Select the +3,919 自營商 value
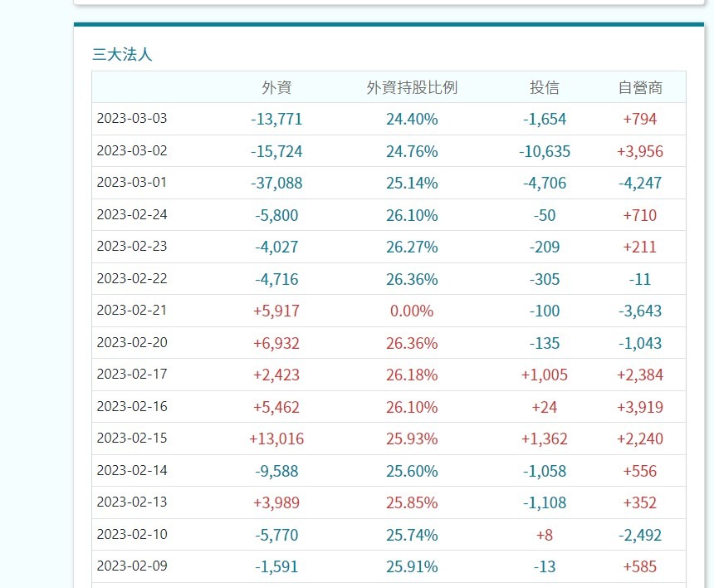This screenshot has height=588, width=714. pyautogui.click(x=640, y=407)
